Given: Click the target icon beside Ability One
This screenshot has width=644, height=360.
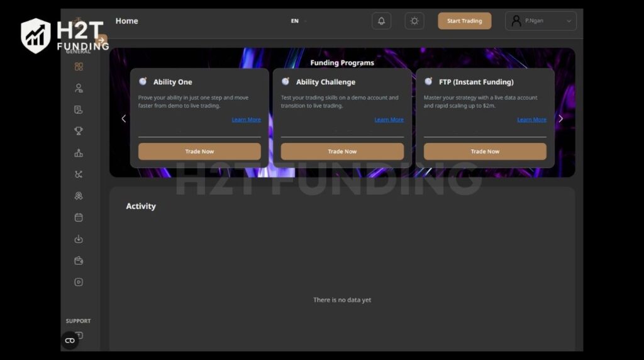Looking at the screenshot, I should (x=143, y=81).
